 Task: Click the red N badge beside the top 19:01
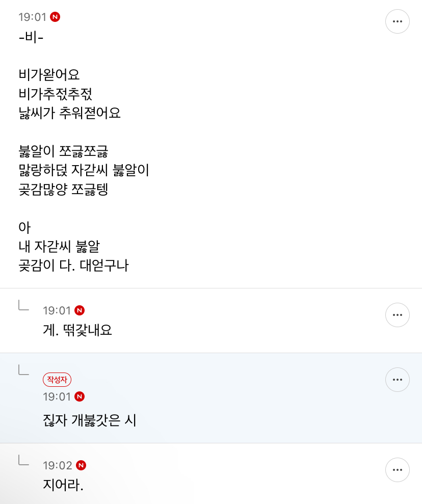point(55,17)
